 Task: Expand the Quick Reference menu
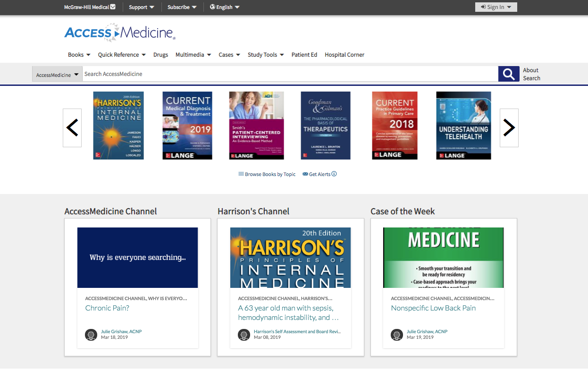[x=122, y=55]
